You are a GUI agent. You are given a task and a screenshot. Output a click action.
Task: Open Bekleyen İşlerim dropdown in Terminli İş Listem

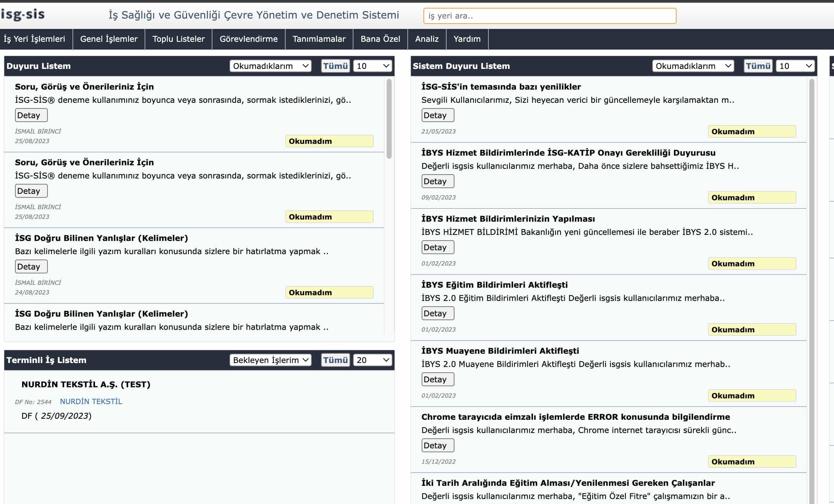(x=270, y=360)
